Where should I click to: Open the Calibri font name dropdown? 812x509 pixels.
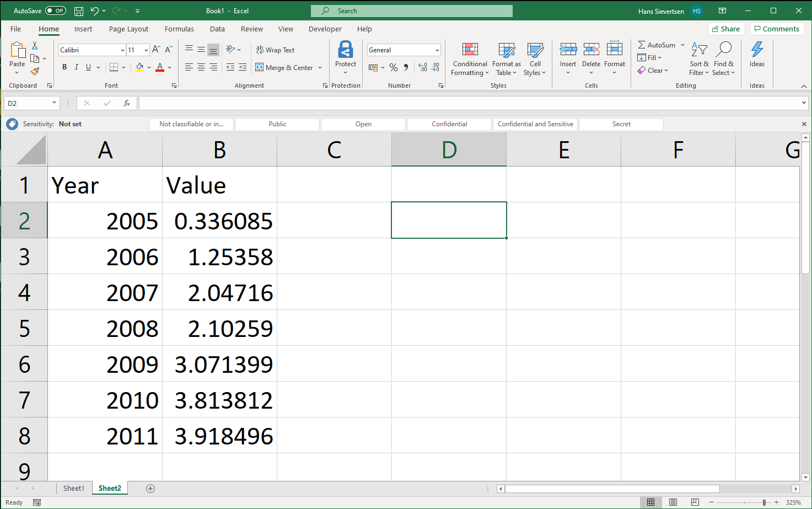point(122,50)
